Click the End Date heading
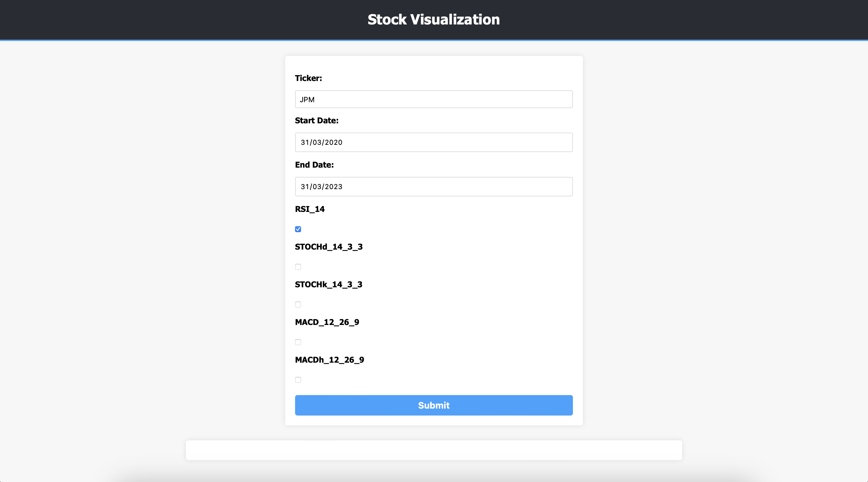This screenshot has height=482, width=868. pos(314,164)
